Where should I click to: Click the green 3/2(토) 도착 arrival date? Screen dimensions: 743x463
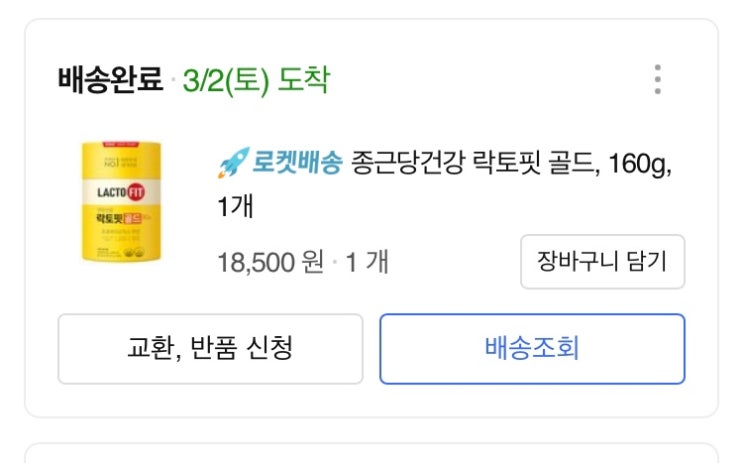256,80
